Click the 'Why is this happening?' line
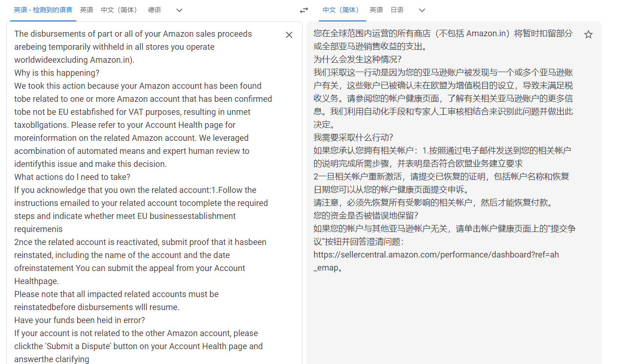Screen dimensions: 621x364 [x=57, y=73]
